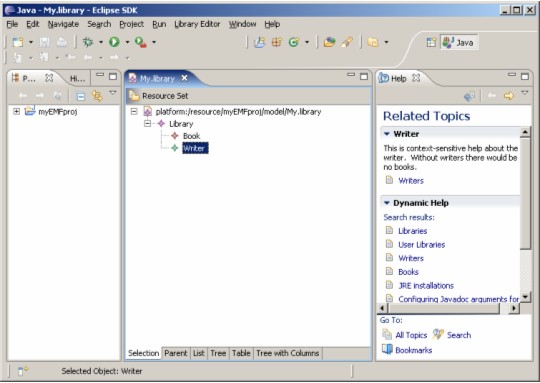Click the Save toolbar icon
Image resolution: width=540 pixels, height=383 pixels.
44,42
